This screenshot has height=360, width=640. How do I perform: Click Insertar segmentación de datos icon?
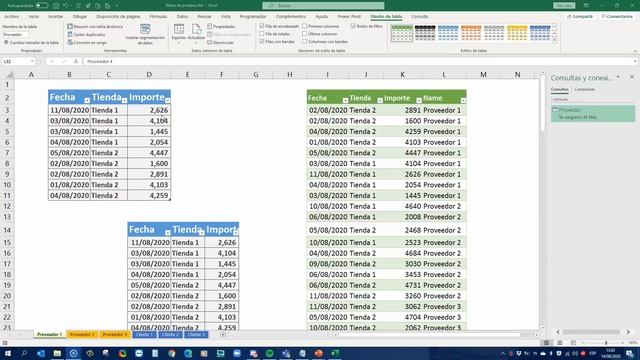145,29
